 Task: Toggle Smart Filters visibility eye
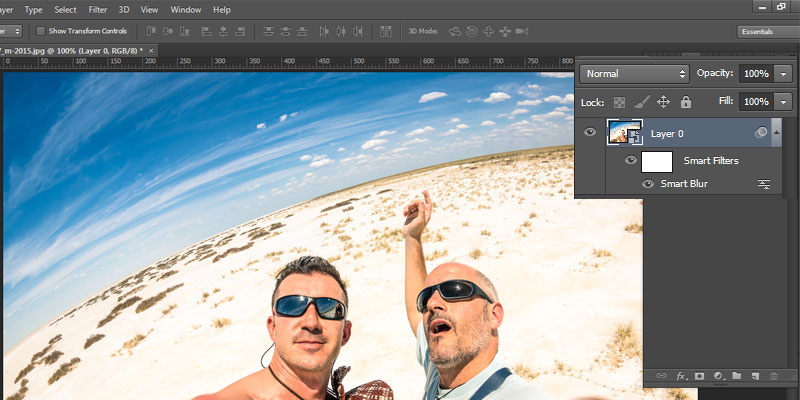click(x=631, y=160)
